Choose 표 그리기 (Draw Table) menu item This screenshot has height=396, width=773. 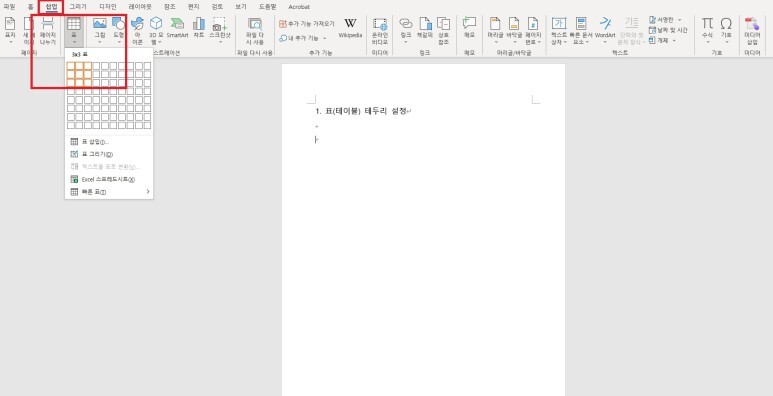(x=108, y=154)
